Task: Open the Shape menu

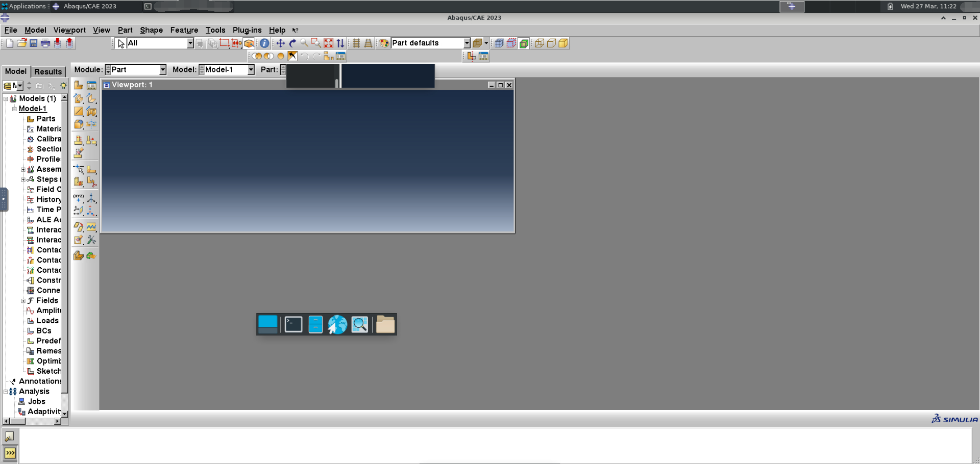Action: click(151, 30)
